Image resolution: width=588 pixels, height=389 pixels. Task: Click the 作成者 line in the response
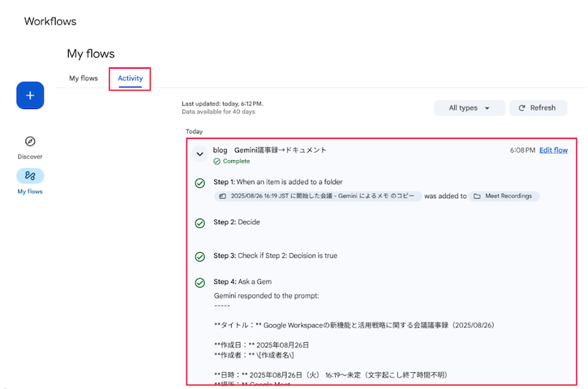pos(254,355)
